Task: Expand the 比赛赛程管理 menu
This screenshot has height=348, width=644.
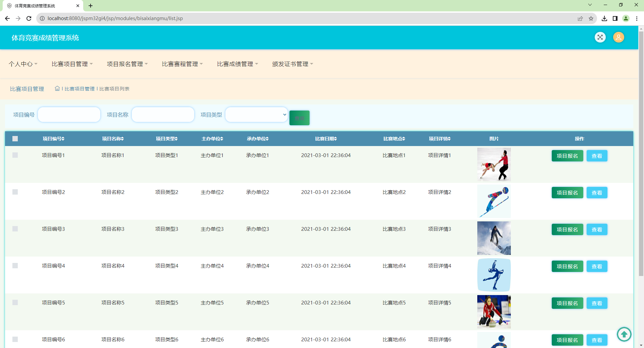Action: click(182, 64)
